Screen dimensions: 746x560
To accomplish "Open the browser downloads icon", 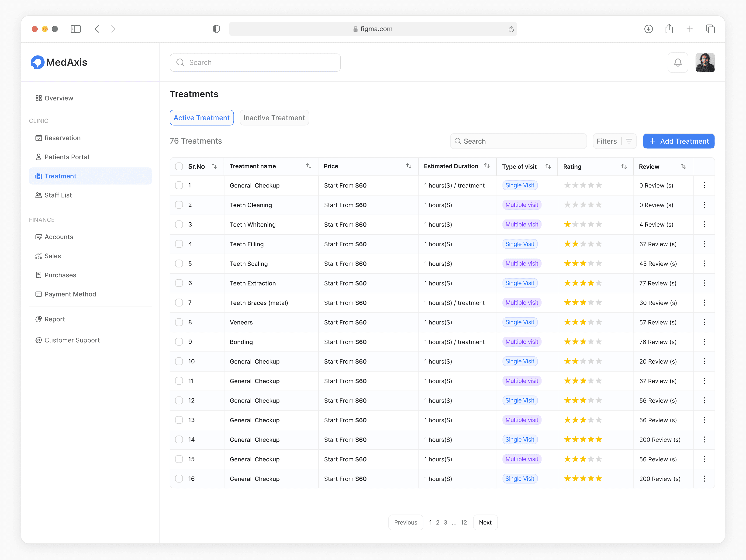I will coord(648,29).
